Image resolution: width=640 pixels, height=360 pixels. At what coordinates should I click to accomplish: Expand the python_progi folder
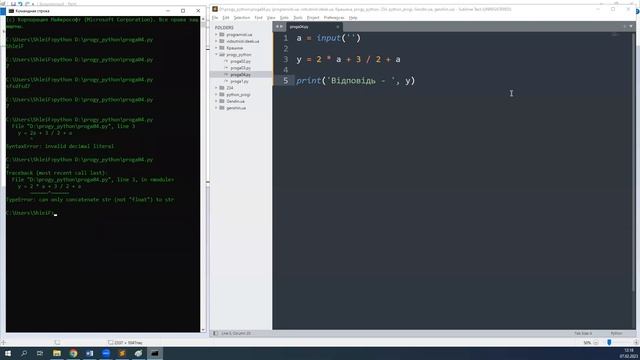pos(216,94)
